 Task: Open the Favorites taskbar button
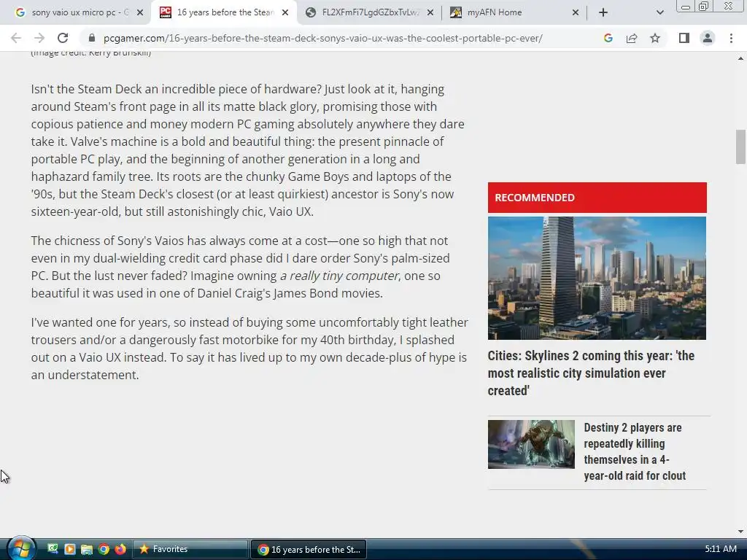[190, 549]
